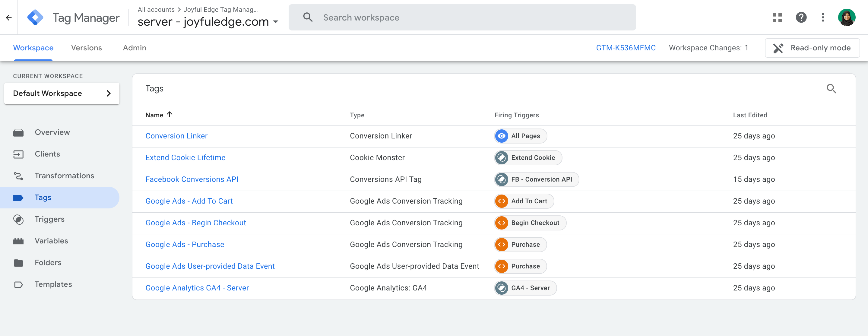The image size is (868, 336).
Task: Expand the Default Workspace chevron
Action: 109,94
